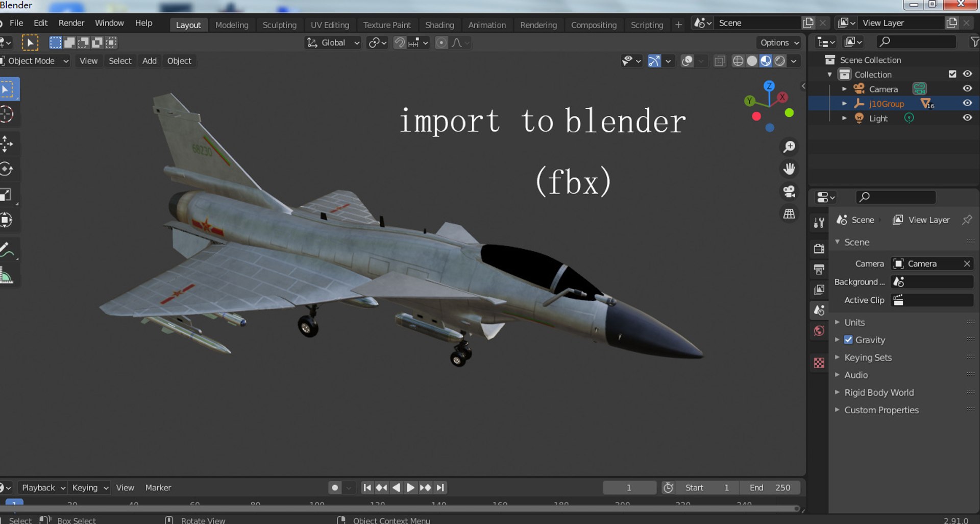The image size is (980, 524).
Task: Open View Layer properties tab
Action: [819, 290]
